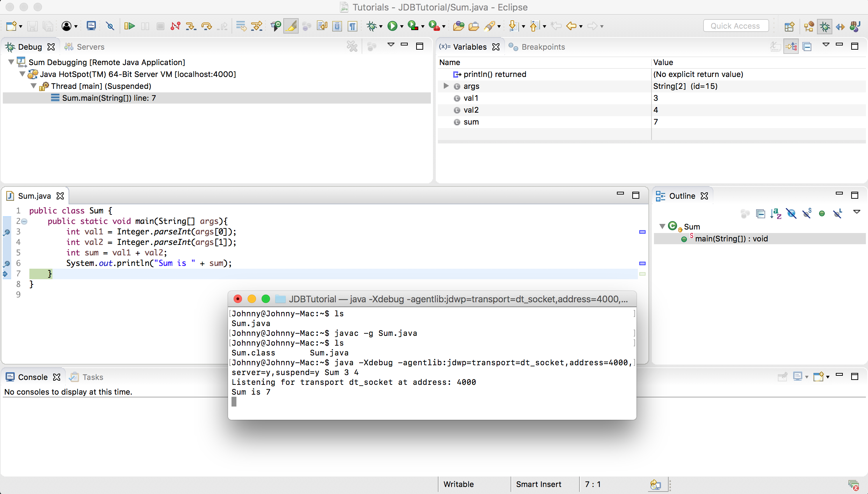The height and width of the screenshot is (494, 868).
Task: Click the Java HotSpot VM localhost:4000 node
Action: pyautogui.click(x=138, y=74)
